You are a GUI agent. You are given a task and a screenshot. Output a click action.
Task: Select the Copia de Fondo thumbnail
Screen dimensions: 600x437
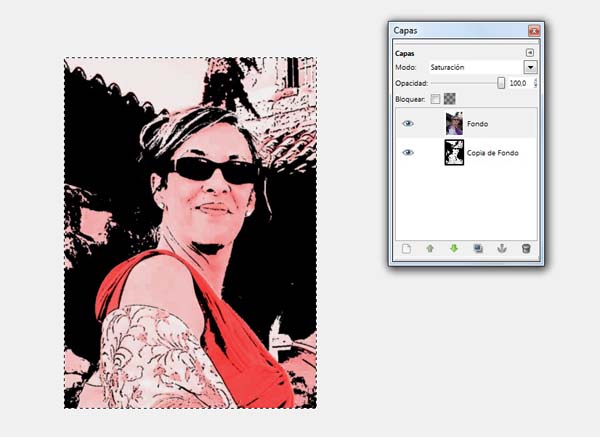tap(454, 152)
